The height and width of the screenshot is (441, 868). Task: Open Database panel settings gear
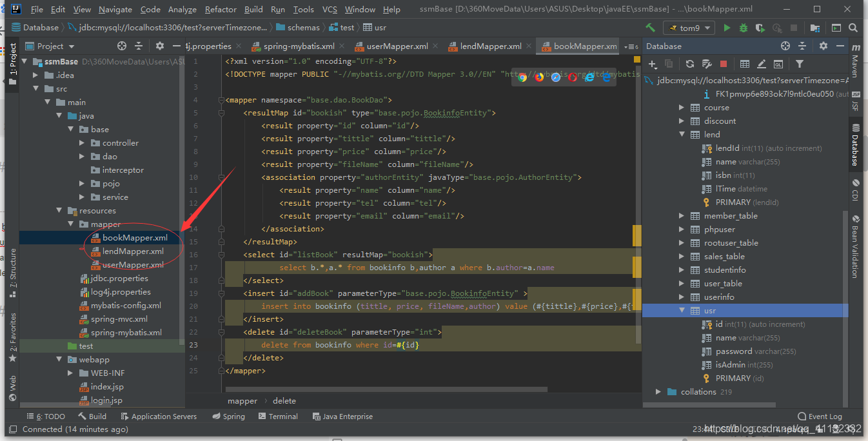(x=823, y=46)
